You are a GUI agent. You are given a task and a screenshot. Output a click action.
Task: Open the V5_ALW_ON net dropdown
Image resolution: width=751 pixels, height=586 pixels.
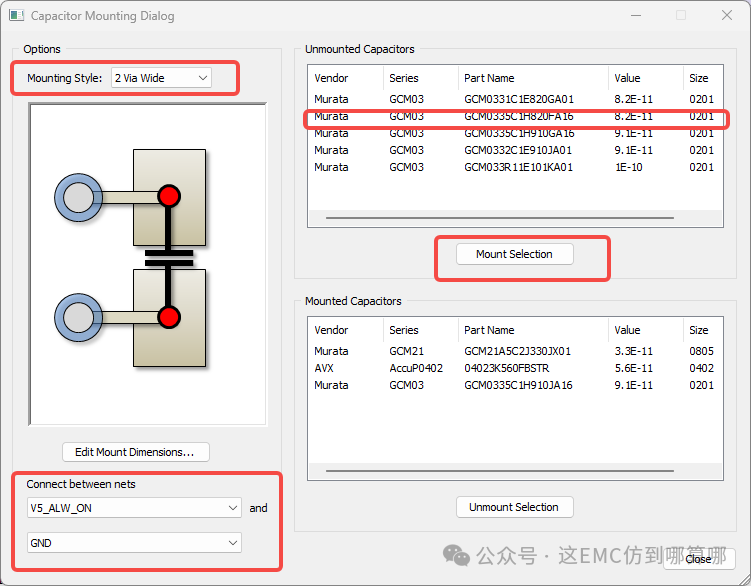(x=134, y=508)
